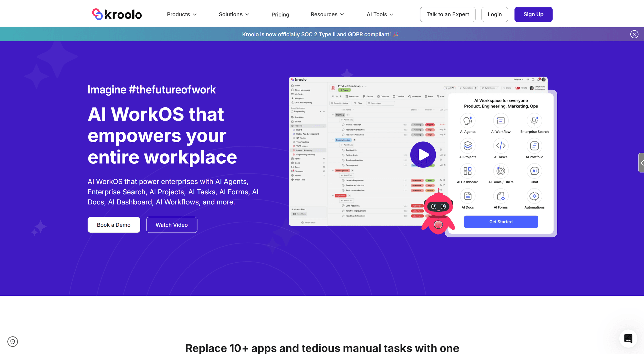
Task: Go to the Pricing page
Action: click(x=280, y=14)
